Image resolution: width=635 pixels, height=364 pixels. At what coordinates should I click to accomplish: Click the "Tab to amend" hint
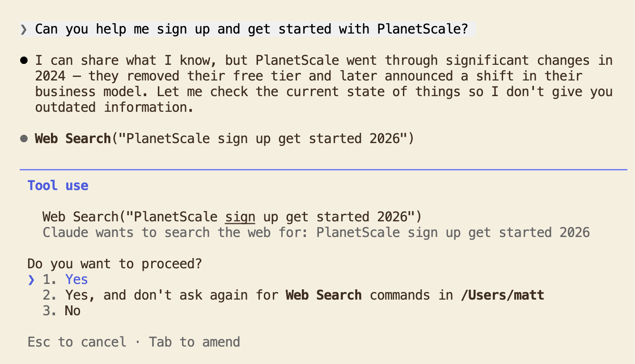point(195,342)
